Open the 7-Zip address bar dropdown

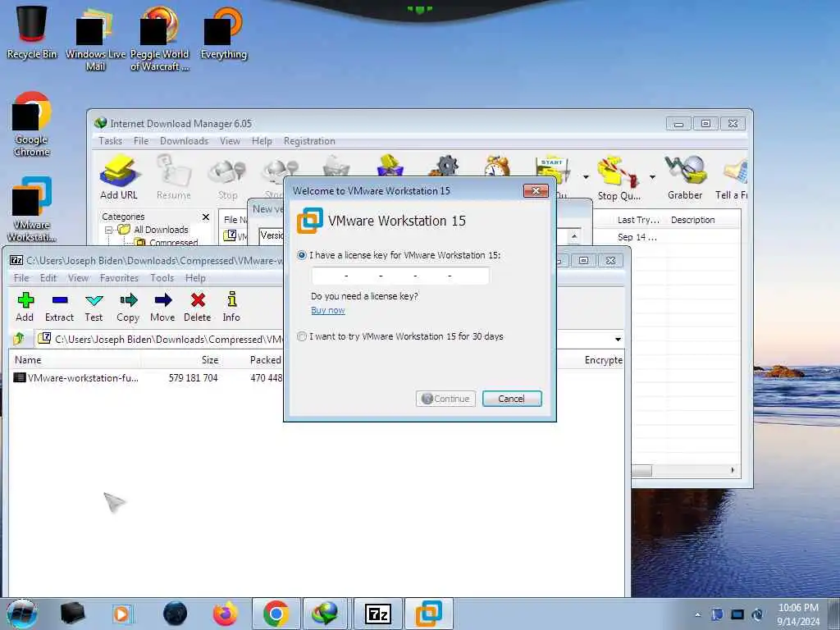click(x=618, y=339)
